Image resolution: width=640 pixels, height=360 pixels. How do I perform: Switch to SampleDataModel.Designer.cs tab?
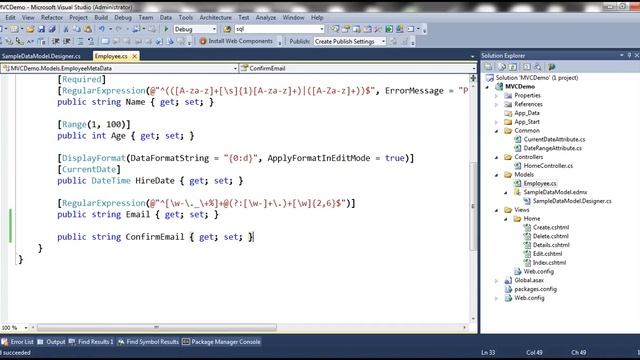[41, 56]
